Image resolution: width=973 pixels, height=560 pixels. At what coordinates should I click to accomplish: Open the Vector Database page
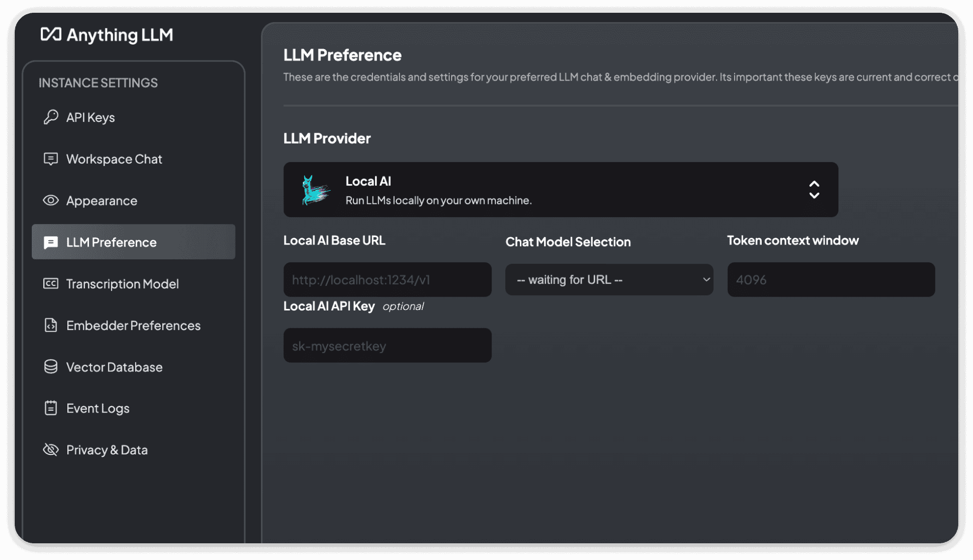(134, 367)
